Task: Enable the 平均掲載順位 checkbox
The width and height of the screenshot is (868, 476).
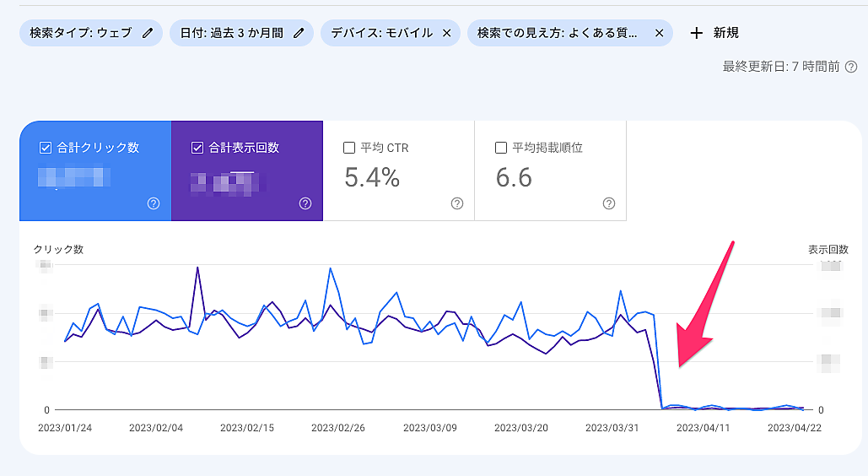Action: coord(501,148)
